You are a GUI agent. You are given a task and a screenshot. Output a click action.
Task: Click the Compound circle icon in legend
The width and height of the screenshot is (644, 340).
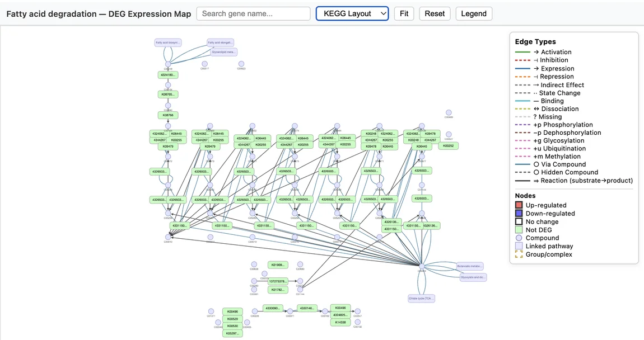click(x=519, y=238)
